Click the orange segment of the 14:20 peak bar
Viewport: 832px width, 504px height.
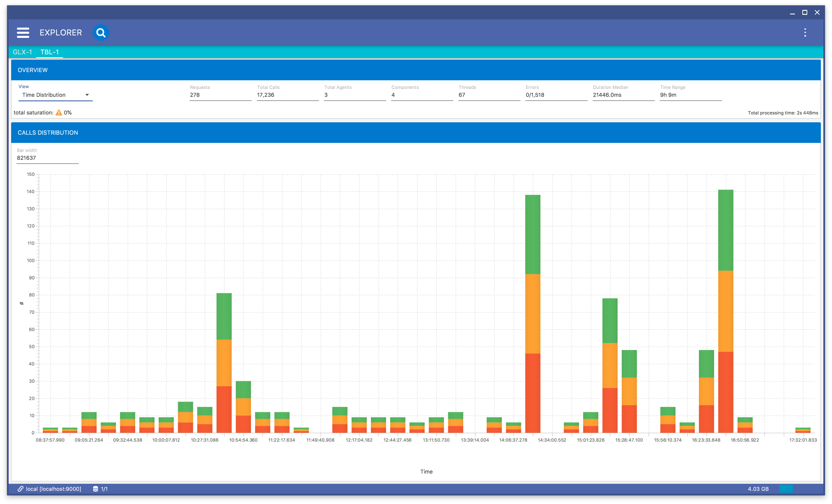point(533,314)
